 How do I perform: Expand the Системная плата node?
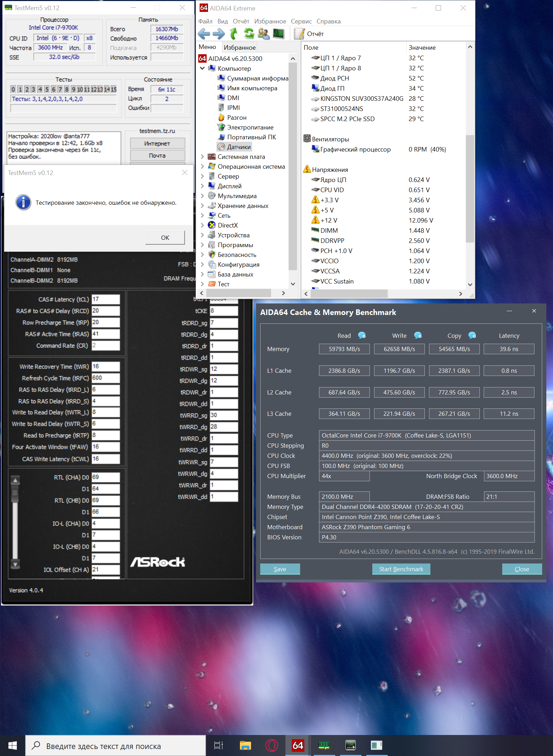[202, 156]
